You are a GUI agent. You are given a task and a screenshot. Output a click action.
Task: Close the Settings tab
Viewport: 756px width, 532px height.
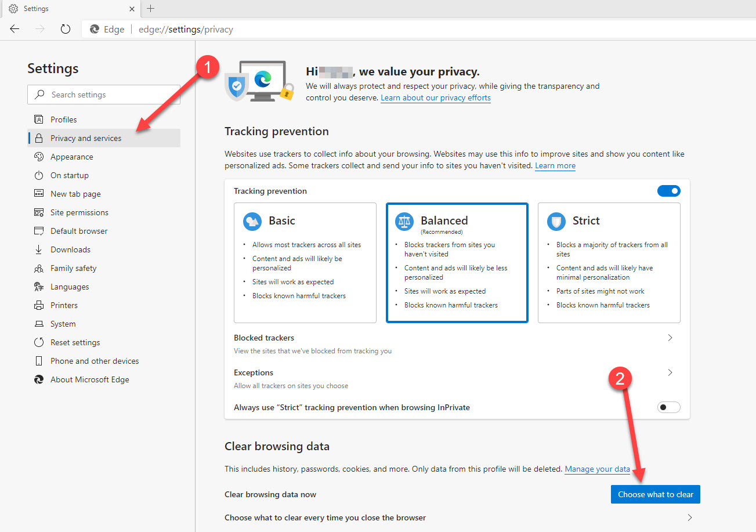[x=132, y=9]
